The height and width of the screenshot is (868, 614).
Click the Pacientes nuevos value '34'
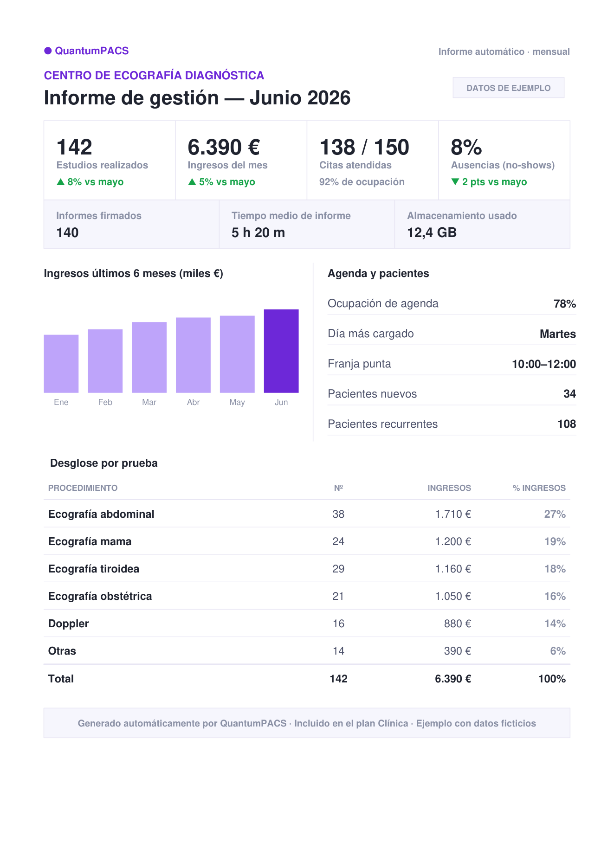(x=570, y=394)
